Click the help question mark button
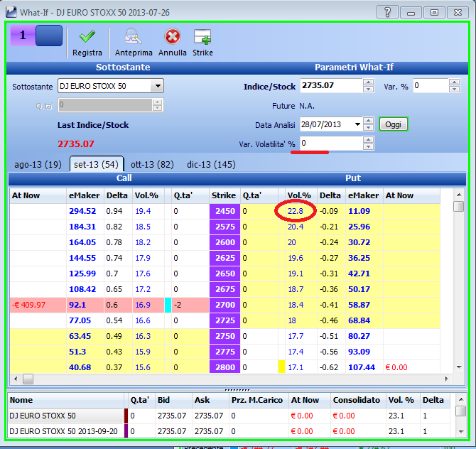 click(387, 13)
